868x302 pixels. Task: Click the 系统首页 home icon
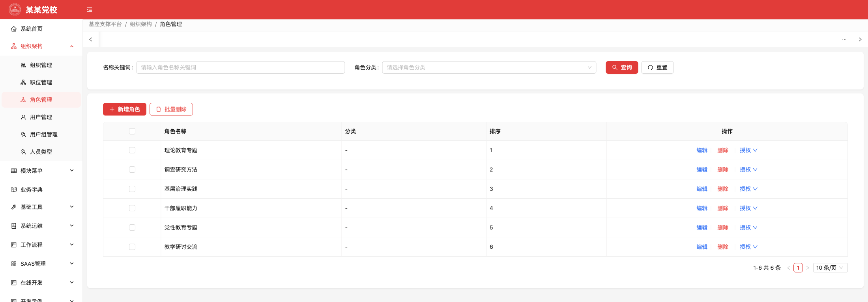pyautogui.click(x=14, y=29)
